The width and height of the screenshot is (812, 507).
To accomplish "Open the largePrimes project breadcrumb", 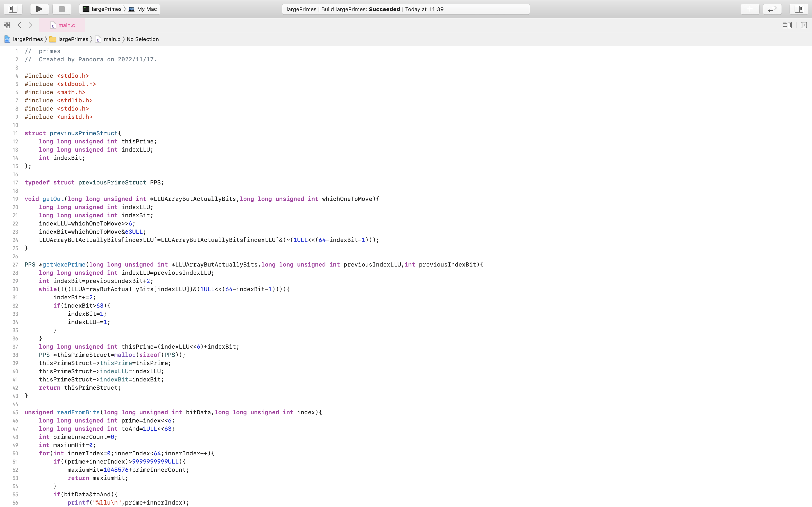I will point(23,39).
